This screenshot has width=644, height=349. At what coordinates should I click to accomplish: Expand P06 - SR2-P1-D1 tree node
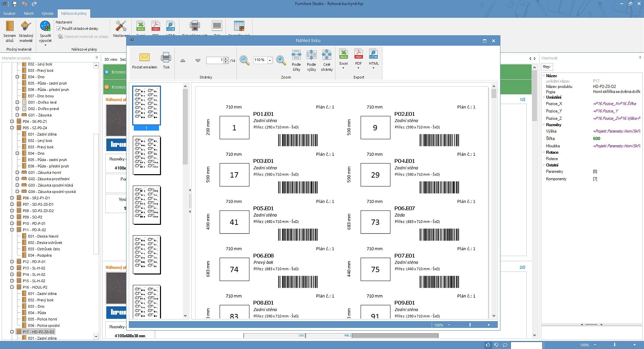click(12, 198)
